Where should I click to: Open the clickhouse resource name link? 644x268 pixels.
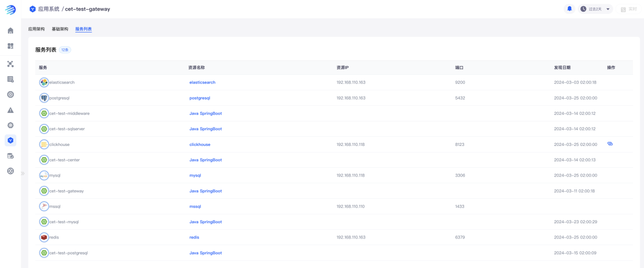click(200, 144)
